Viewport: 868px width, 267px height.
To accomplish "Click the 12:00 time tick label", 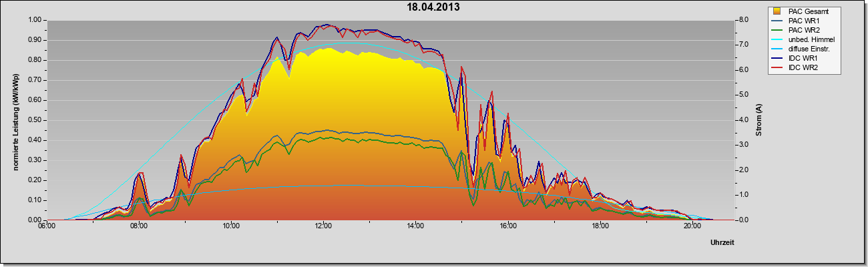I will tap(323, 226).
